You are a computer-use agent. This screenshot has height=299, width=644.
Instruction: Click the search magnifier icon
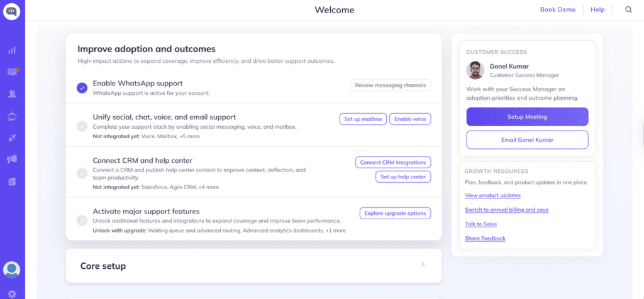[x=628, y=10]
